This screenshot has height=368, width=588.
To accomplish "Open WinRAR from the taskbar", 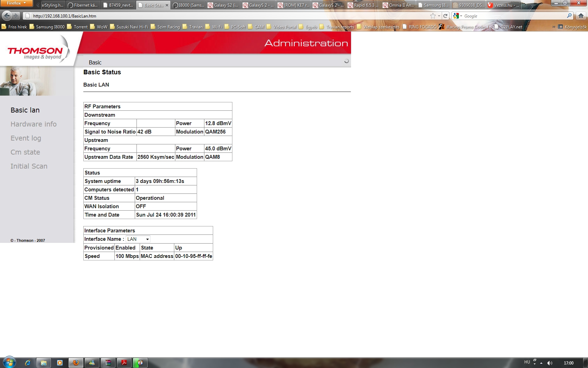I will point(108,363).
